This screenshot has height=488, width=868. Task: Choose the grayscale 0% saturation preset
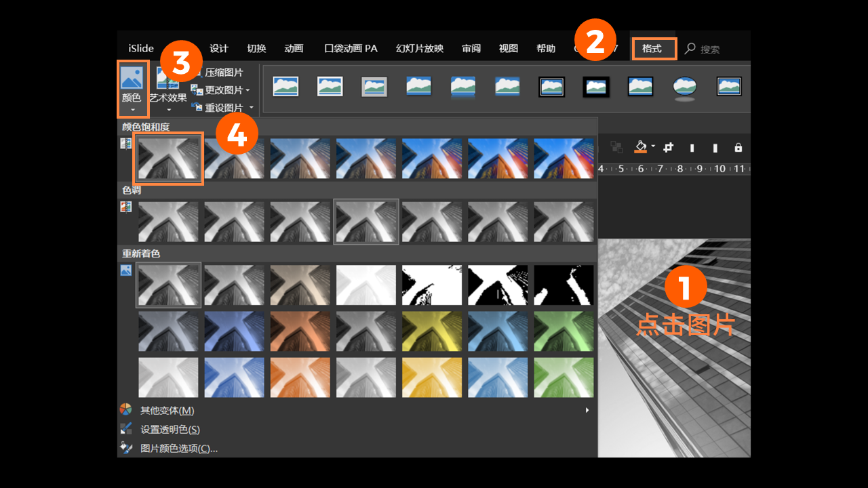pos(169,158)
